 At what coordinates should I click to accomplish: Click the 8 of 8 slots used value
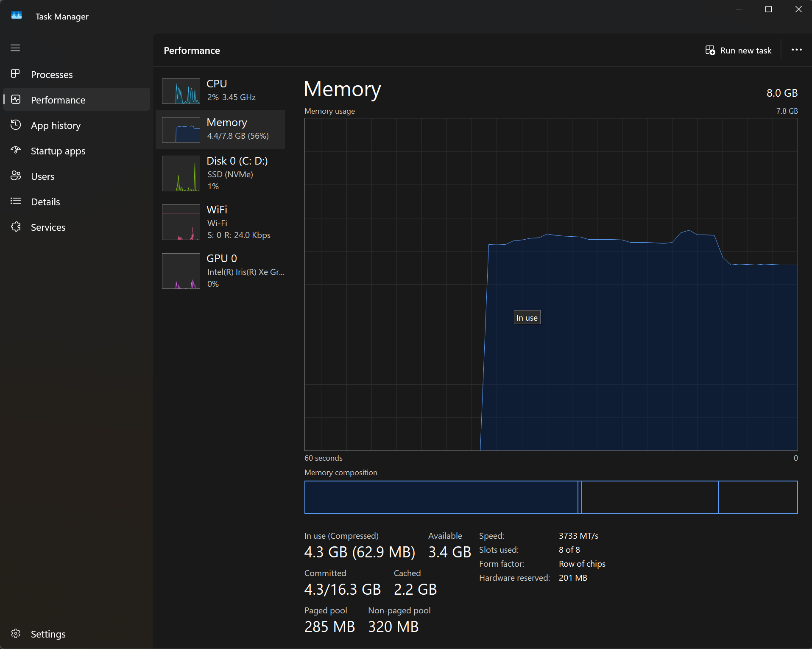coord(569,550)
